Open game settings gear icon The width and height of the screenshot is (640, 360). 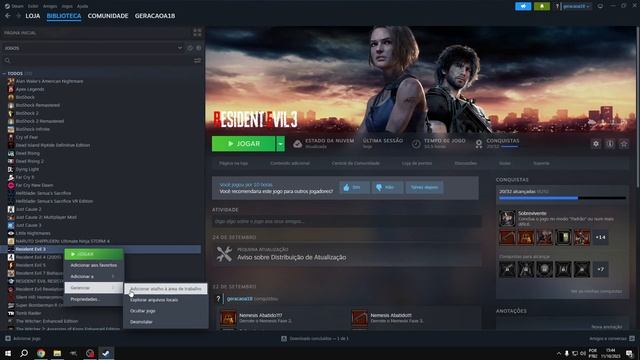tap(596, 144)
